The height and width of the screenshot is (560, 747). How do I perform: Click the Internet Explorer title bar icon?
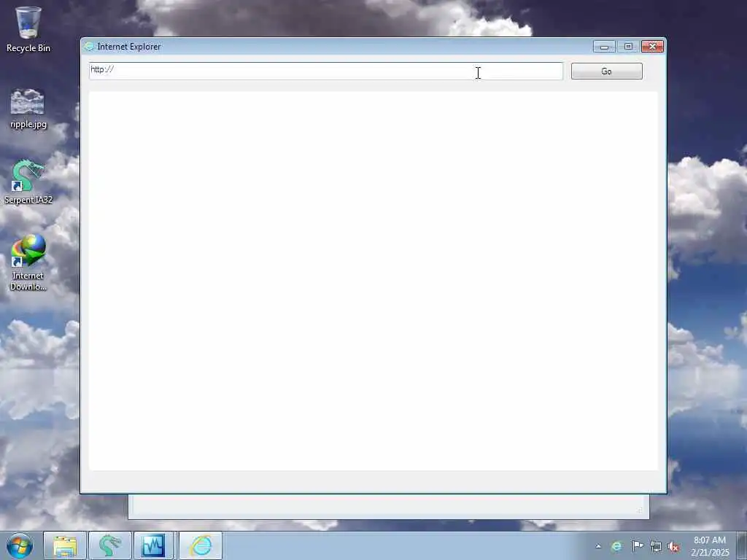(89, 47)
